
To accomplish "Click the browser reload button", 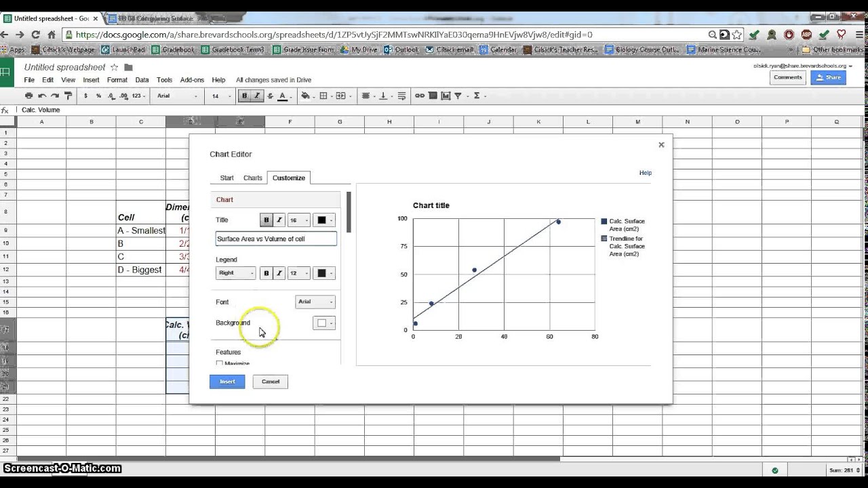I will click(x=35, y=35).
